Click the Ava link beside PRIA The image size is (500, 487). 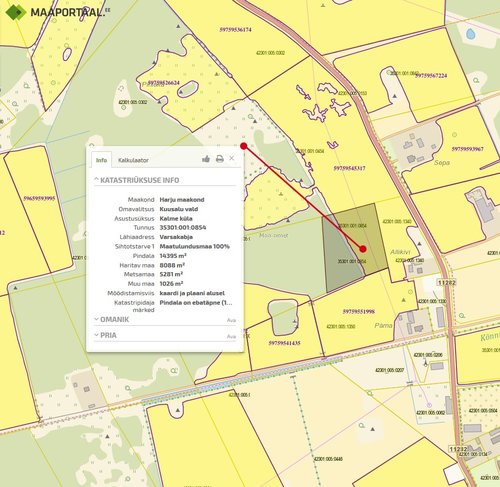[231, 336]
